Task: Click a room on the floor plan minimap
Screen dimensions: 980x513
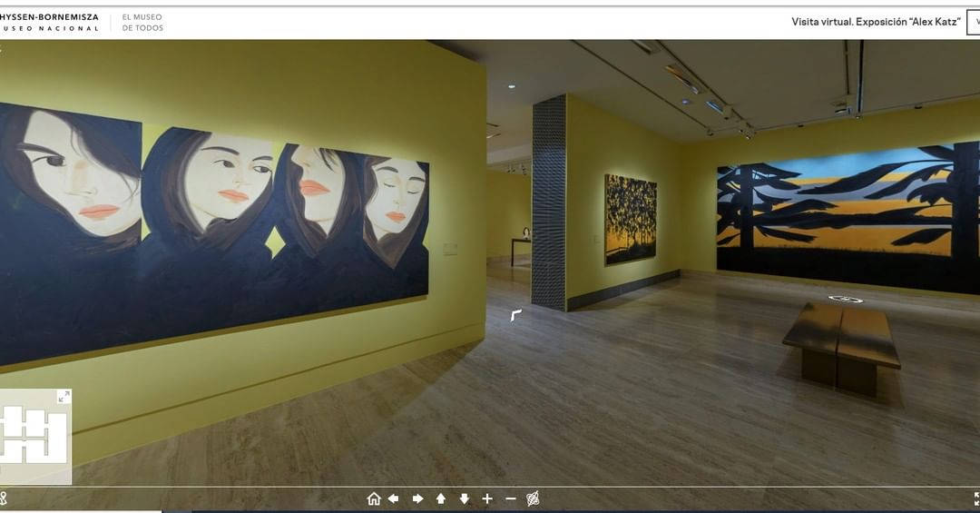Action: point(34,436)
